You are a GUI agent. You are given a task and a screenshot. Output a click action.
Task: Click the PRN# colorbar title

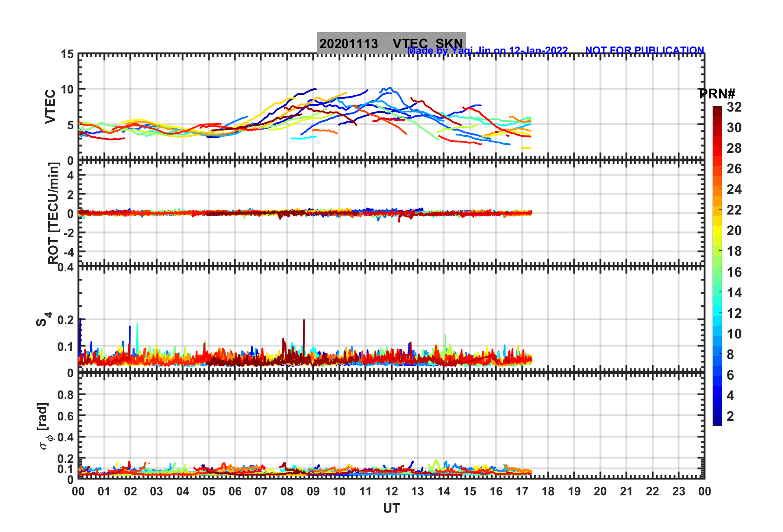[717, 93]
